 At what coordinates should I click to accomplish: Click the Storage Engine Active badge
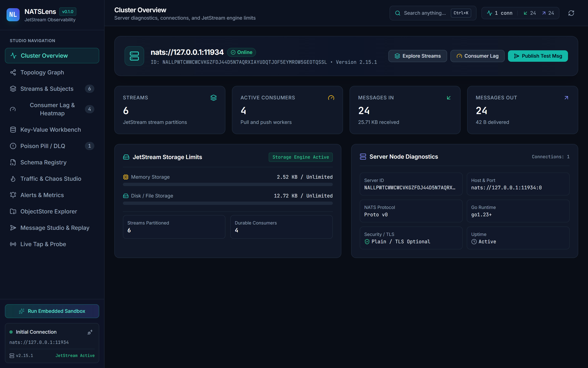301,157
